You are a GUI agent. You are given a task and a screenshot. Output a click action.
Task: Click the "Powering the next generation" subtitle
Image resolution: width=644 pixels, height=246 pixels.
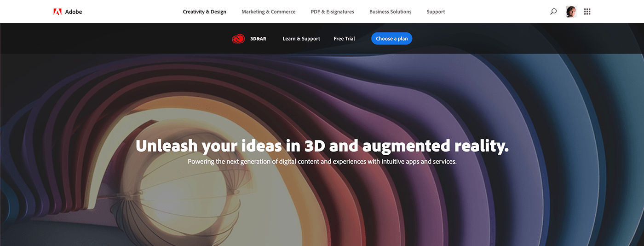point(322,162)
